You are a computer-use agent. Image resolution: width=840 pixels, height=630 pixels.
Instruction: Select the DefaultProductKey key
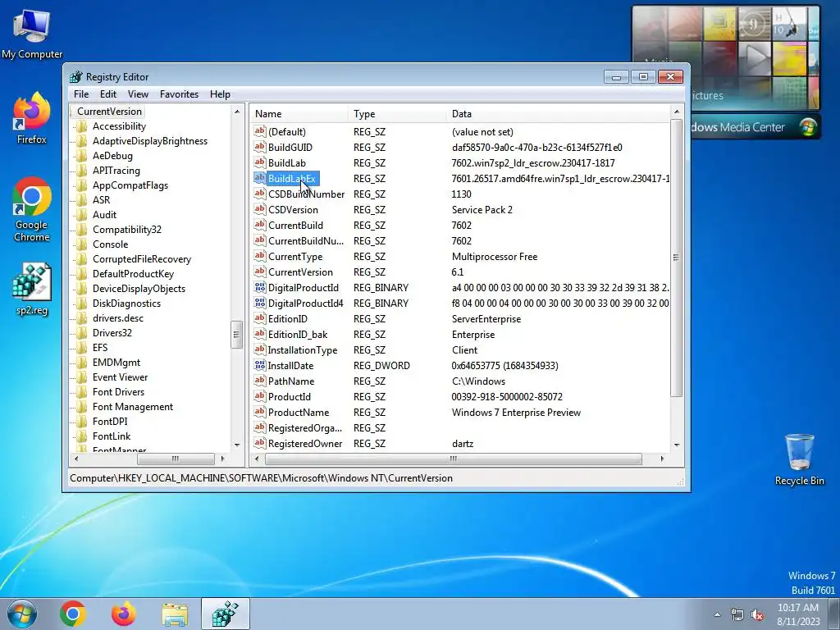(133, 274)
